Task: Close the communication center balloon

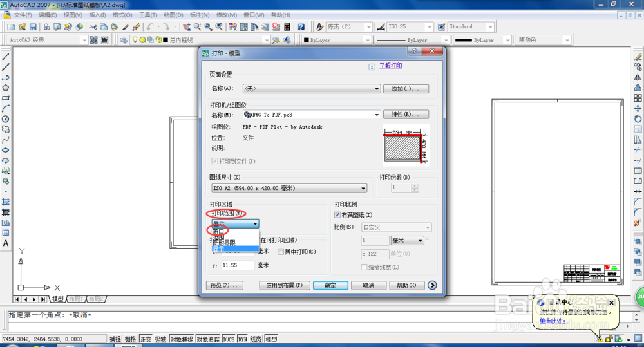Action: tap(611, 303)
